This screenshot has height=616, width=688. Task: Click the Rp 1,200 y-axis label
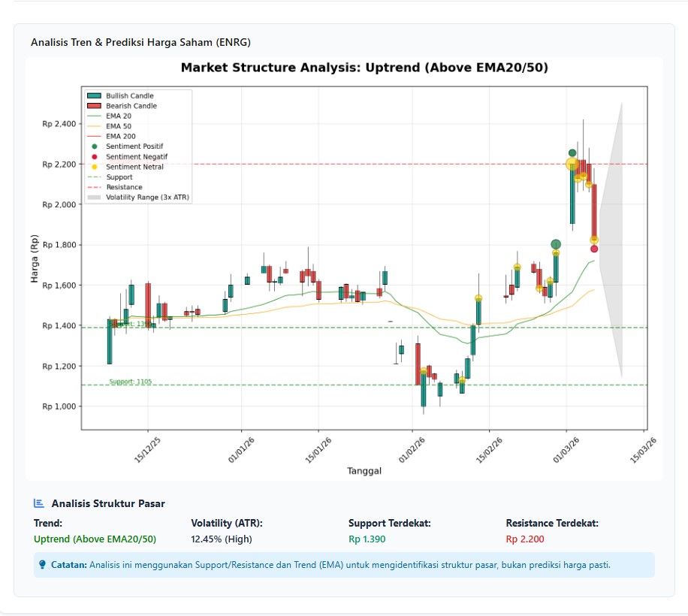point(59,366)
